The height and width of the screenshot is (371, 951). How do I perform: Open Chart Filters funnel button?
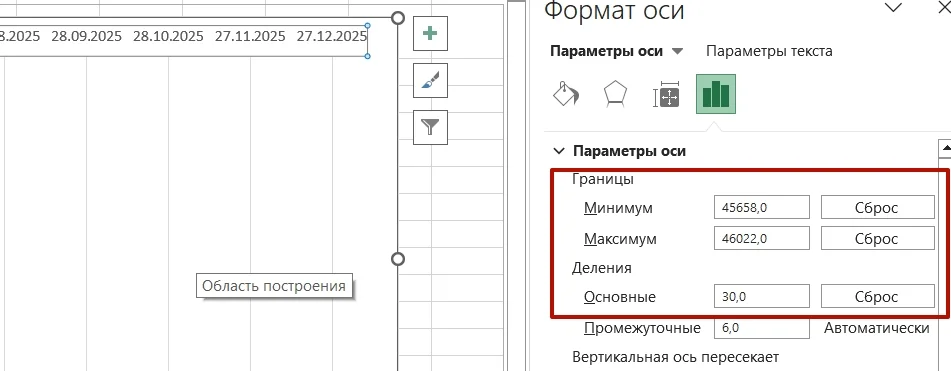point(430,127)
